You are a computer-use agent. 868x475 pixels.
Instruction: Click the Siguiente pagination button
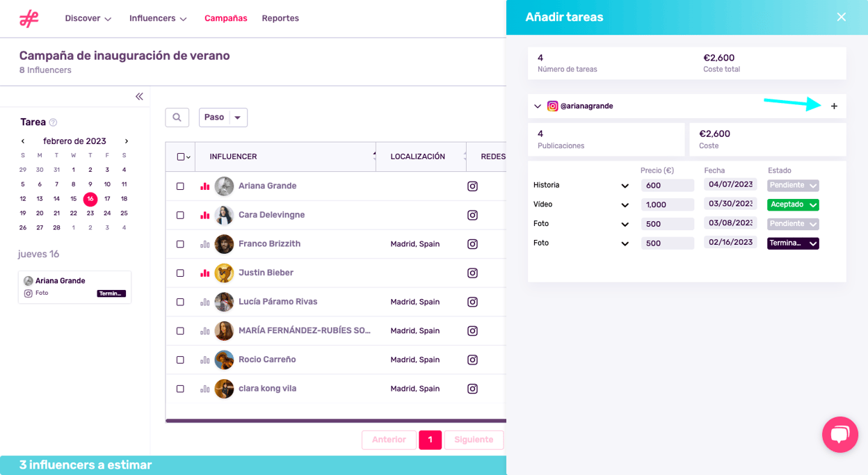[474, 440]
